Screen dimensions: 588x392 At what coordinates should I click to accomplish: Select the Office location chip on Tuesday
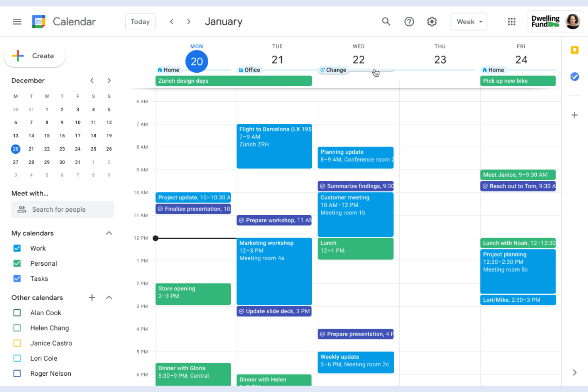250,70
